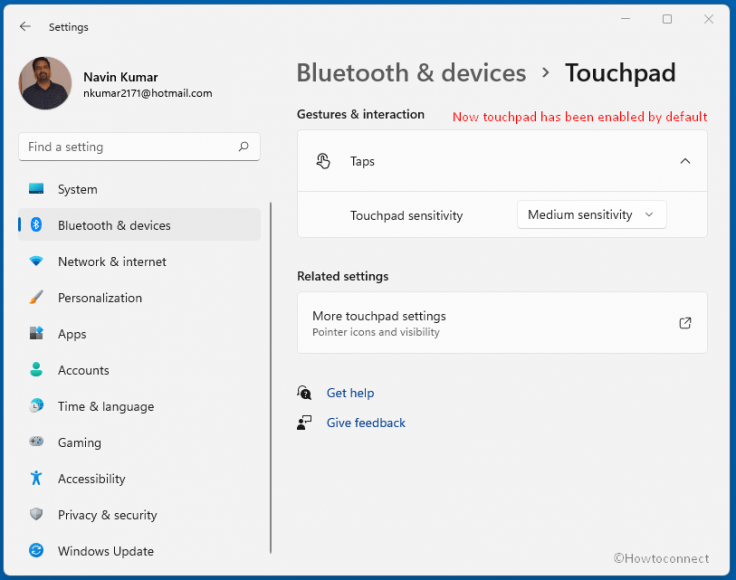This screenshot has width=736, height=580.
Task: Click the search magnifier icon
Action: (x=243, y=147)
